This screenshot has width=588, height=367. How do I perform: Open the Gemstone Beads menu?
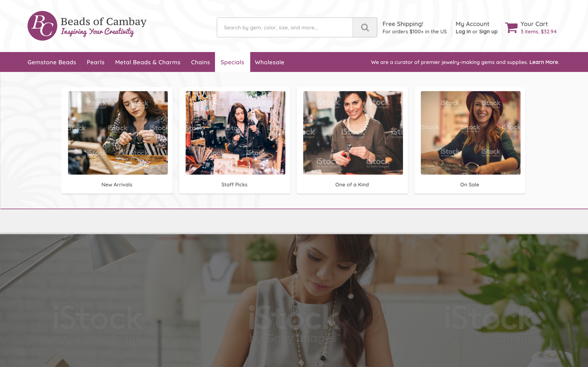coord(52,62)
